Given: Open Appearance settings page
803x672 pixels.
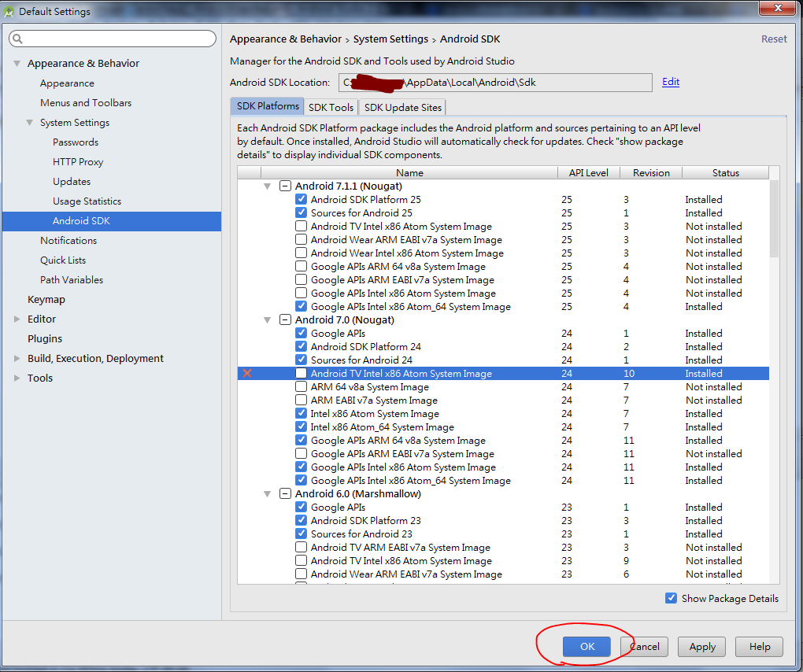Looking at the screenshot, I should point(67,83).
